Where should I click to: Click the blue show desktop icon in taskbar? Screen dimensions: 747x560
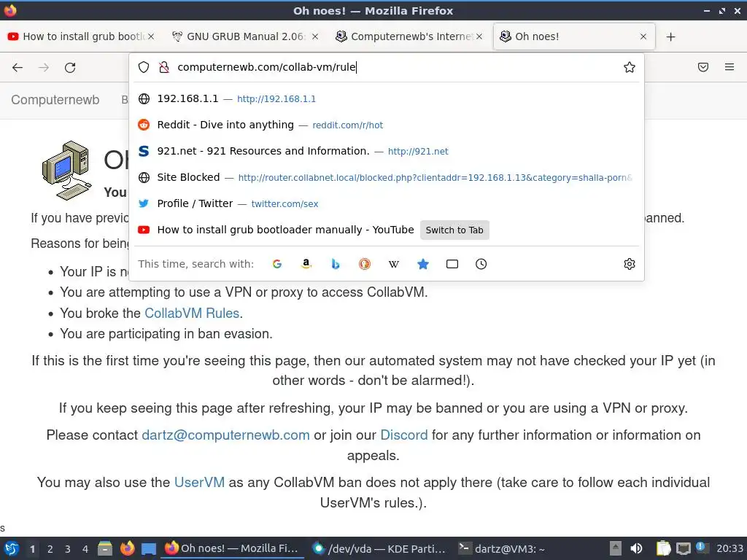pos(149,549)
